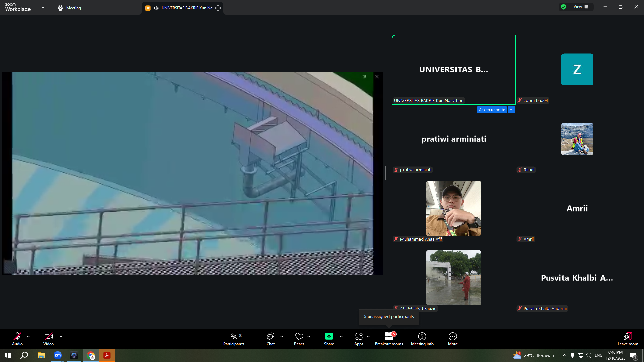
Task: Click 5 unassigned participants tooltip
Action: (389, 317)
